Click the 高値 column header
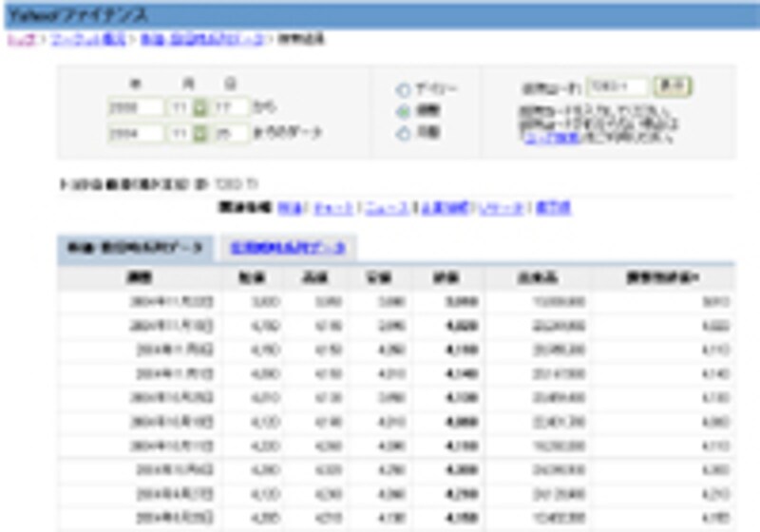 point(315,277)
